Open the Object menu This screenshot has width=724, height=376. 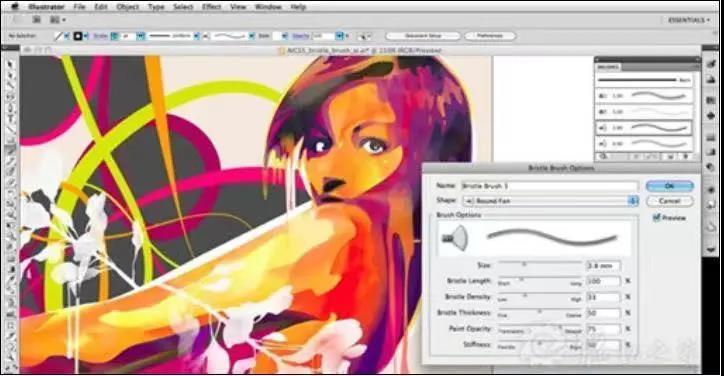point(128,7)
